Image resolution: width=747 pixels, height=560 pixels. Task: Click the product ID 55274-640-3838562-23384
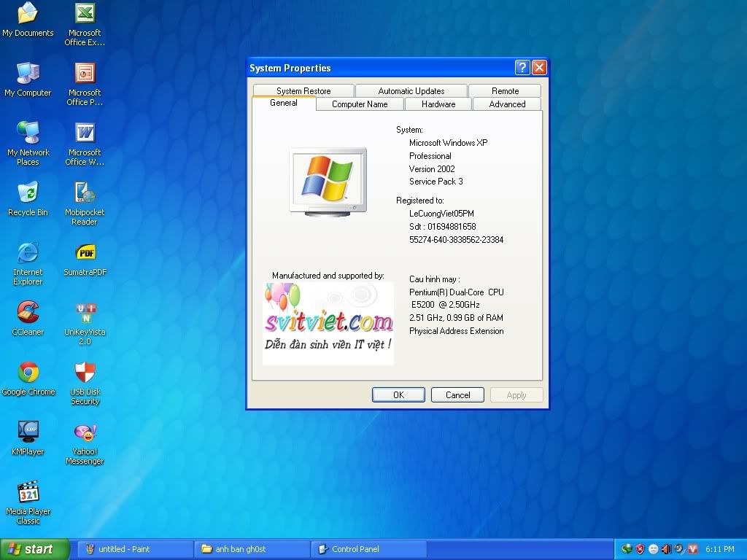point(457,240)
